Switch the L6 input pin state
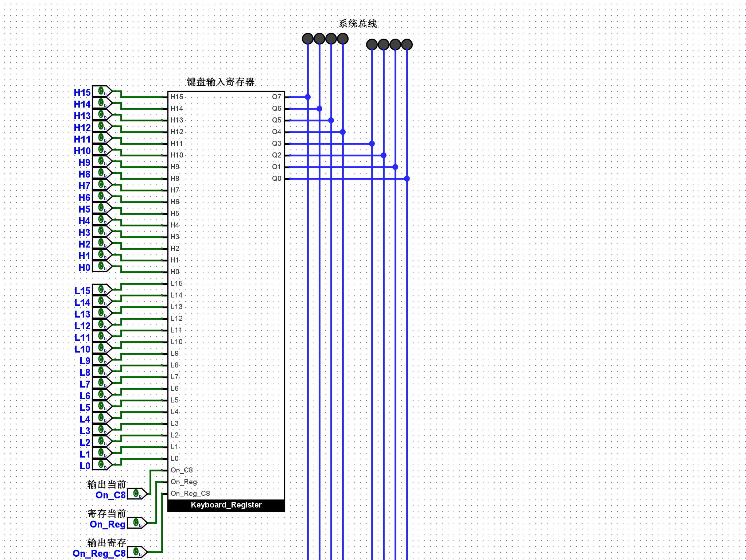Viewport: 746px width, 560px height. tap(102, 394)
